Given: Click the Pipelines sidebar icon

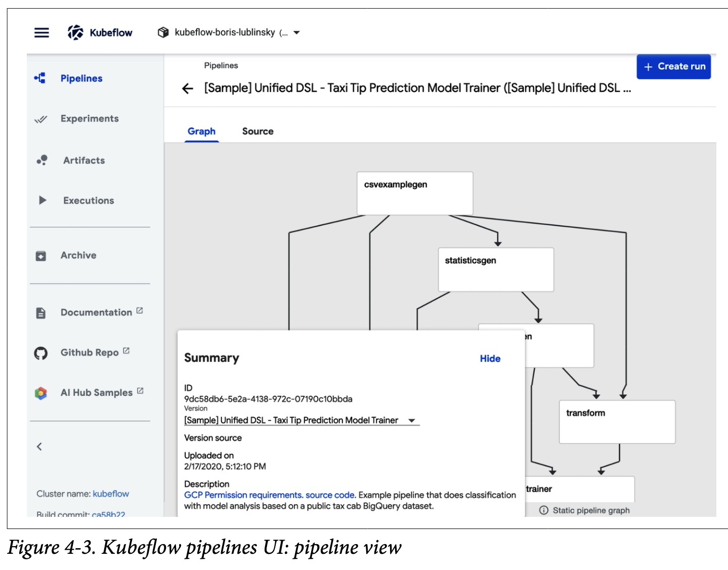Looking at the screenshot, I should tap(40, 78).
